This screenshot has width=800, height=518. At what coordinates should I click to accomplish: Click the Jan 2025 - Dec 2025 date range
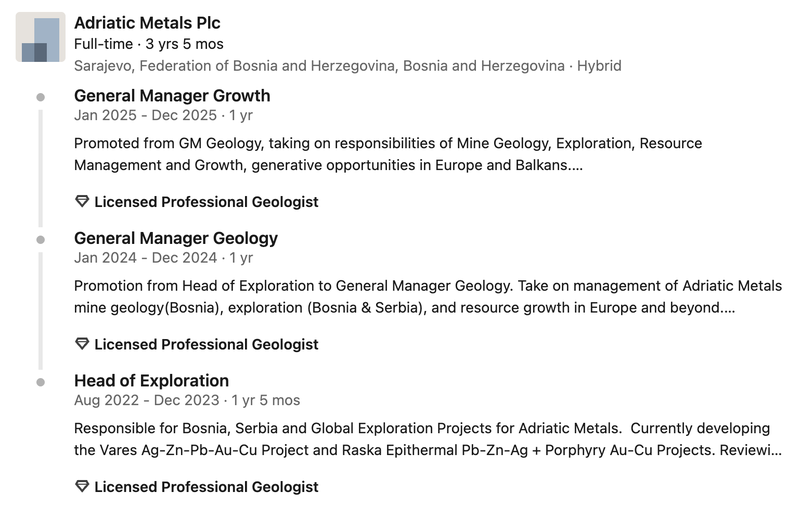[x=145, y=115]
